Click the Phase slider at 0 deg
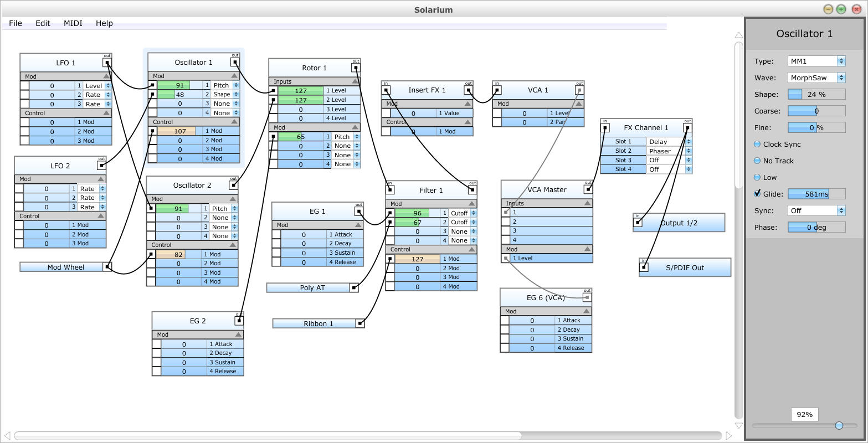 click(x=816, y=227)
